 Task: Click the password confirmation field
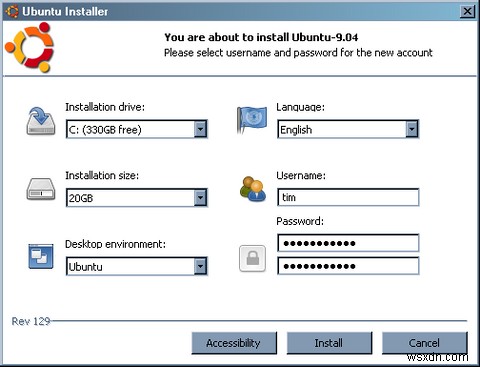pos(348,266)
